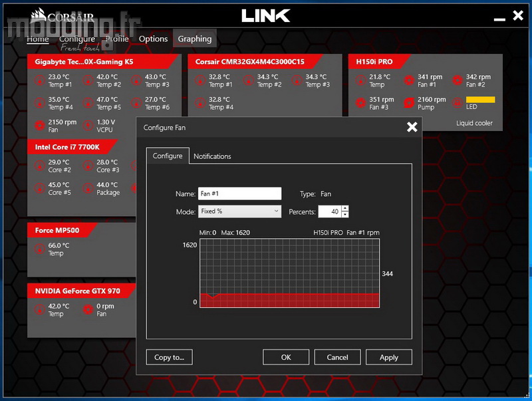Decrease Percents value with down arrow

point(345,214)
